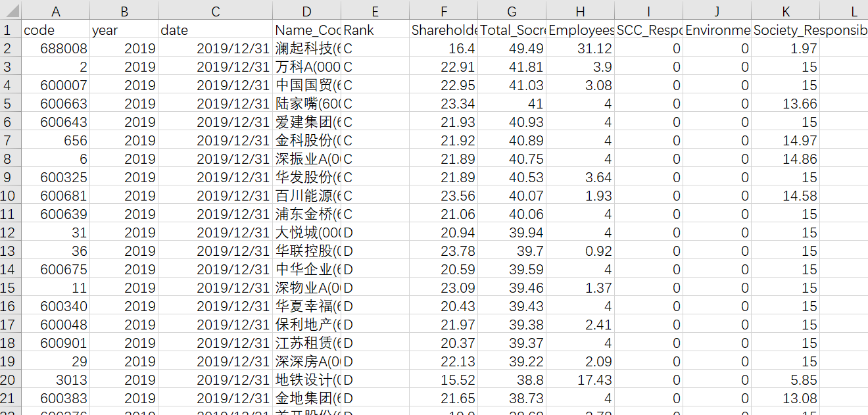Select shareholder value 23.78

tap(444, 251)
